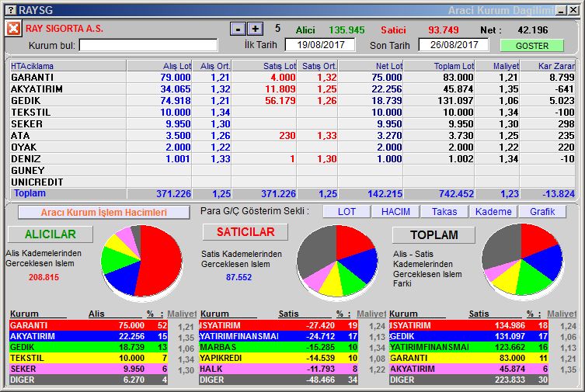
Task: Click MARBAS -15.285 seller row
Action: point(278,347)
